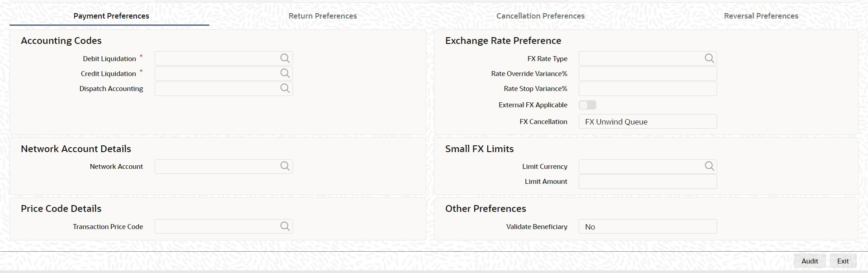Click the Debit Liquidation text field
This screenshot has height=273, width=868.
coord(217,58)
